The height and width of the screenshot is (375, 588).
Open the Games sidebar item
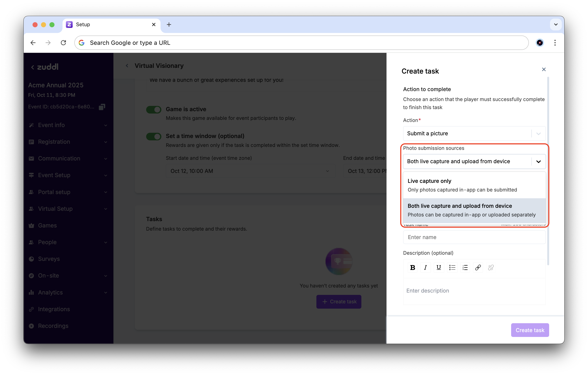47,225
